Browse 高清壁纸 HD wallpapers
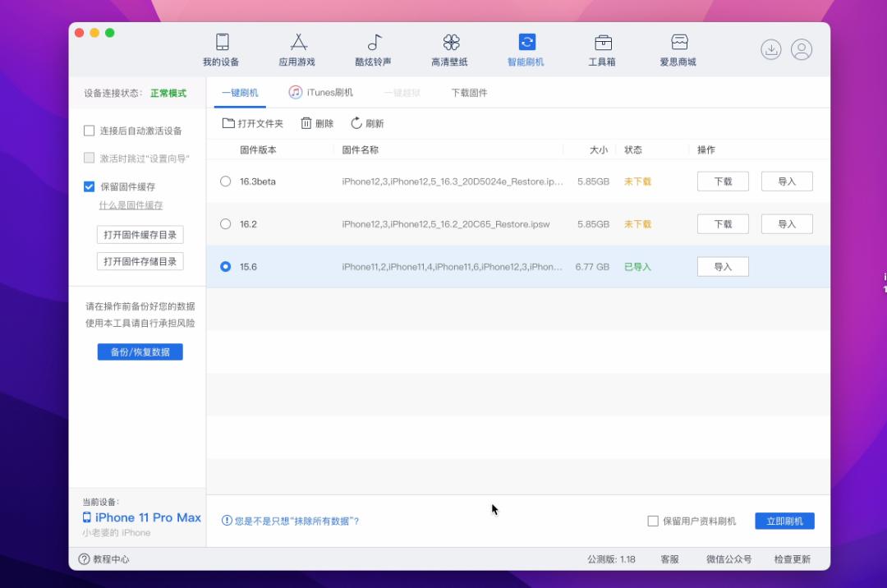Screen dimensions: 887x588 point(450,49)
